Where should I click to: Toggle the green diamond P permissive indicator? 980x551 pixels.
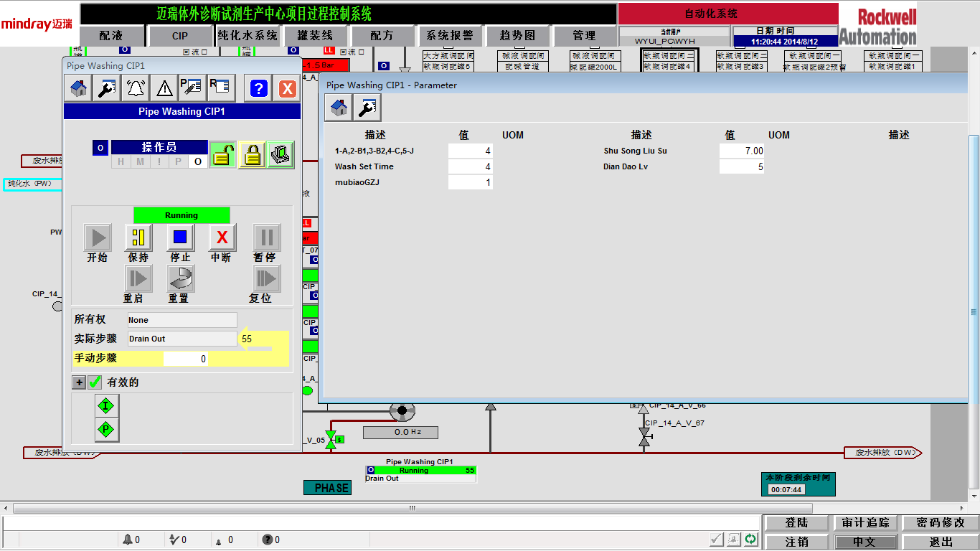pos(107,430)
